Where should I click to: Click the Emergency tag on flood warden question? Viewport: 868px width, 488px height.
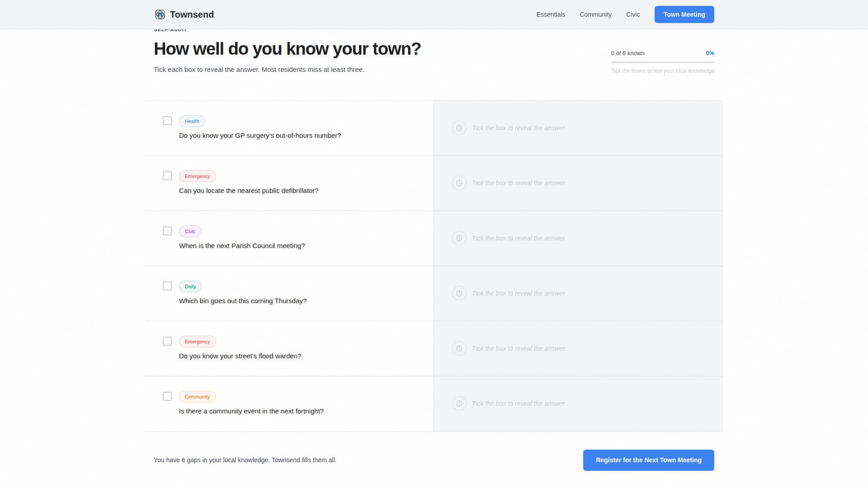pyautogui.click(x=198, y=342)
